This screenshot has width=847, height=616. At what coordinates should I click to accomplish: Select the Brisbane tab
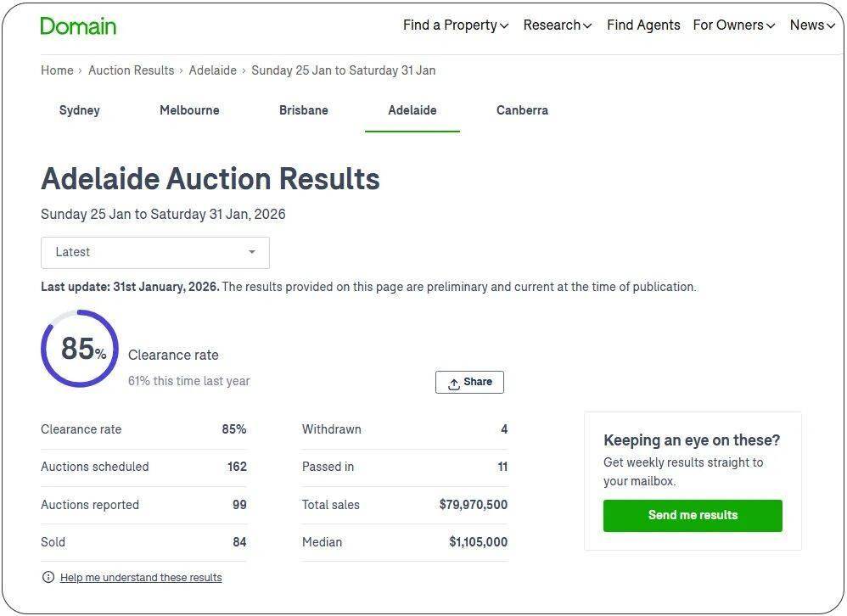[304, 110]
